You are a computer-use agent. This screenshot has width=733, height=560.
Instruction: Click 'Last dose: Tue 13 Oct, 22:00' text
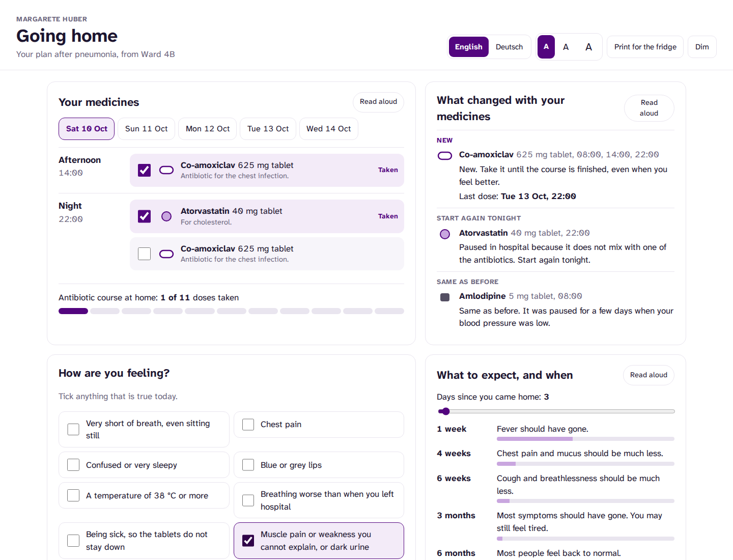[x=518, y=197]
